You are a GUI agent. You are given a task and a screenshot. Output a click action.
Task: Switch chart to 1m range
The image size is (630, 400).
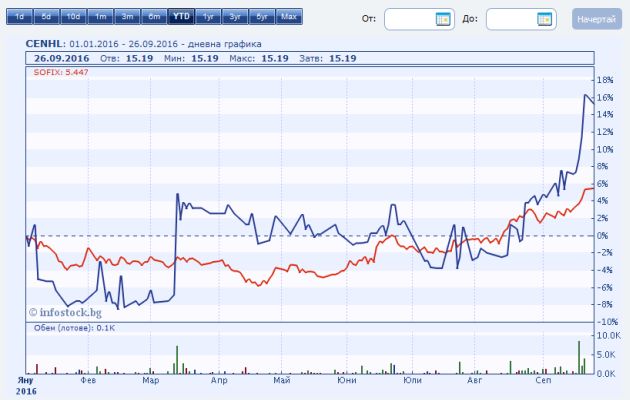click(x=100, y=17)
